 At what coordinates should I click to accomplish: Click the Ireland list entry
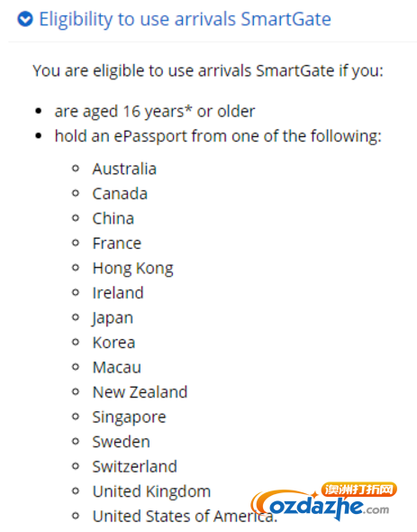tap(118, 293)
